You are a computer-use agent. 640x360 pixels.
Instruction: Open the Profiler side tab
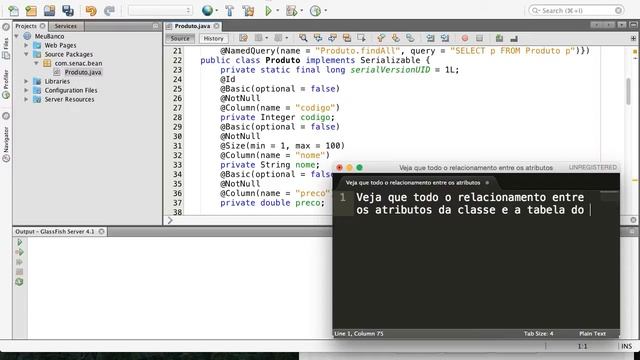(x=6, y=84)
